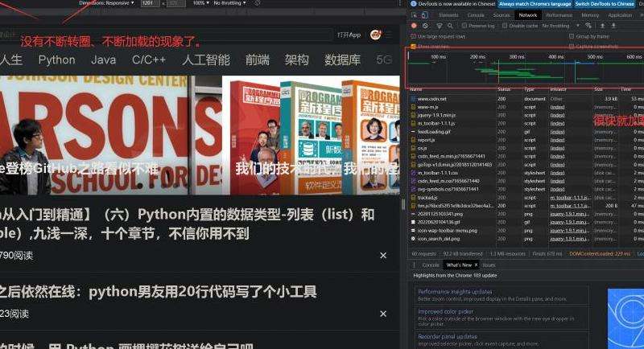The width and height of the screenshot is (644, 349).
Task: Clear the network log
Action: [425, 26]
